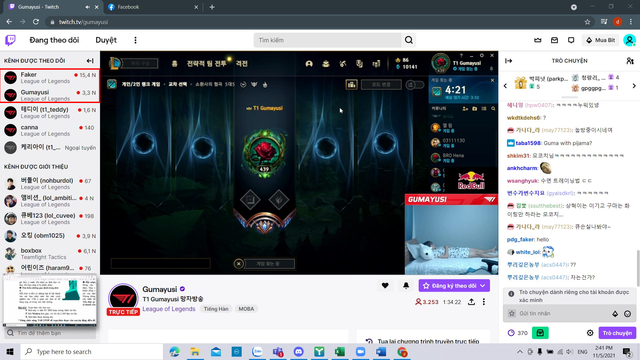Switch to the Facebook tab
The image size is (640, 360).
click(x=153, y=7)
